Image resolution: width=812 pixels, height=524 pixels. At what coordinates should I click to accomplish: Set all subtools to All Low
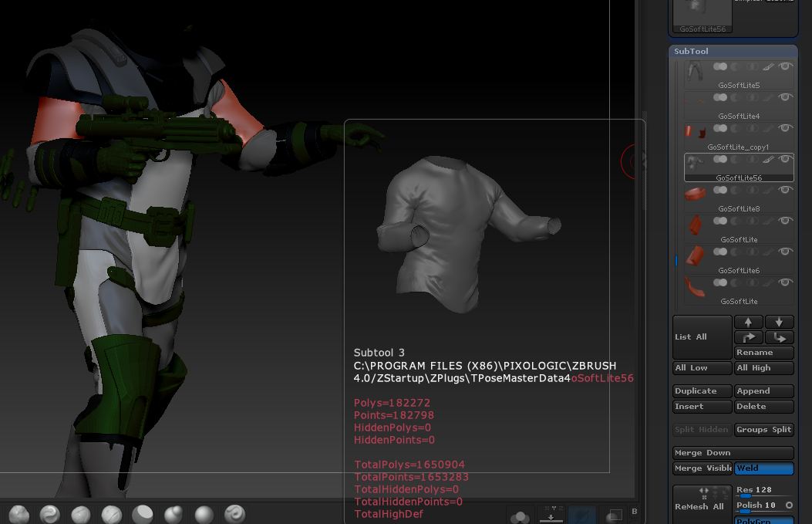click(x=702, y=368)
